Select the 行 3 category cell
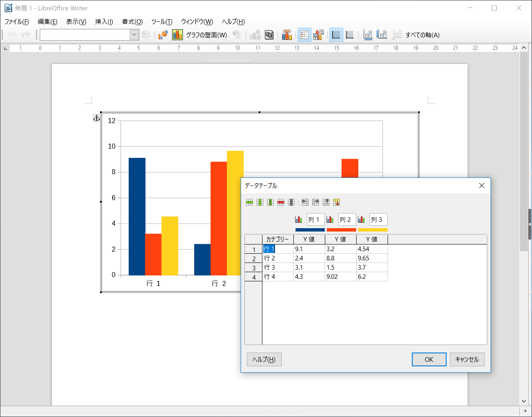The width and height of the screenshot is (532, 417). click(278, 268)
